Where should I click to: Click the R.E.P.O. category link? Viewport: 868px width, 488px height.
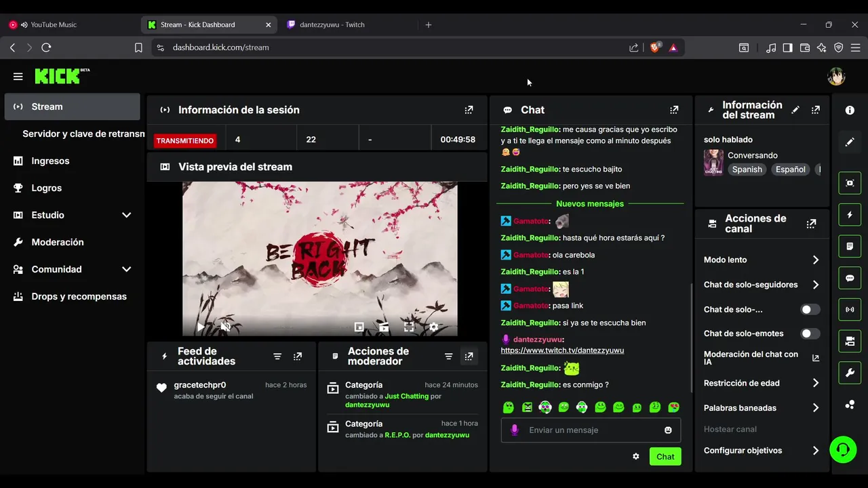(x=397, y=435)
